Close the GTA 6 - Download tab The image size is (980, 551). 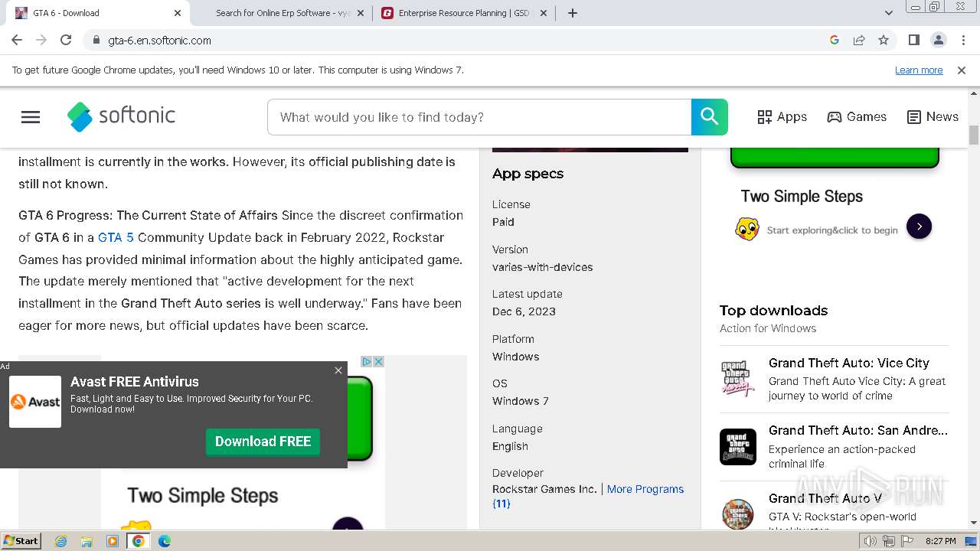click(x=177, y=13)
